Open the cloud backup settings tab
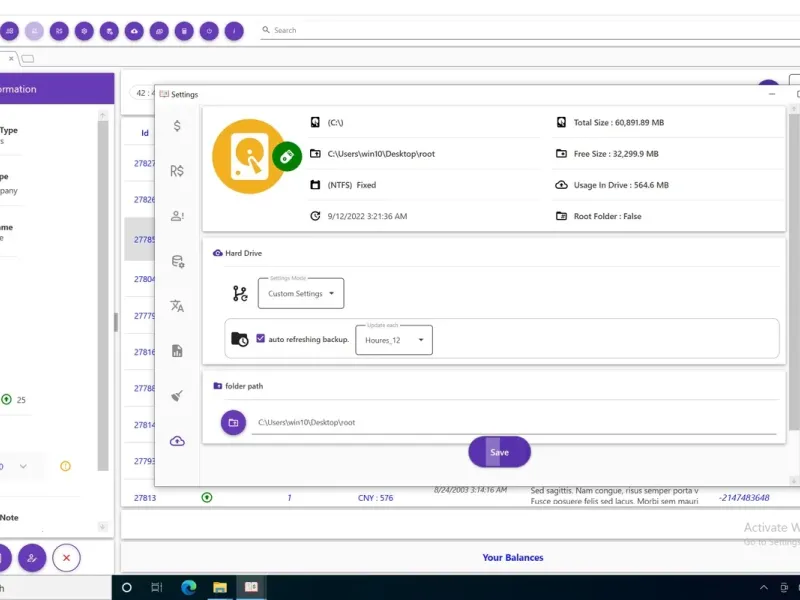The image size is (800, 600). pos(177,441)
